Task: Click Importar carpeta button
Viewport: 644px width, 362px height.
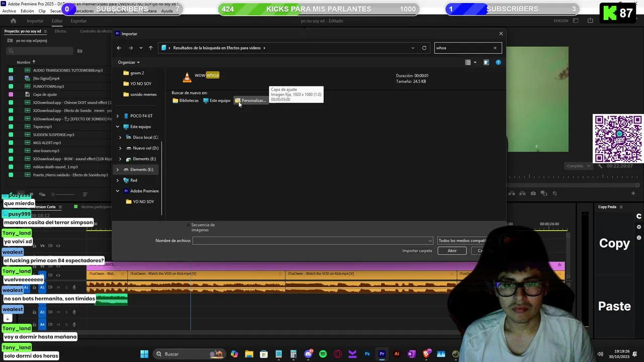Action: (x=417, y=250)
